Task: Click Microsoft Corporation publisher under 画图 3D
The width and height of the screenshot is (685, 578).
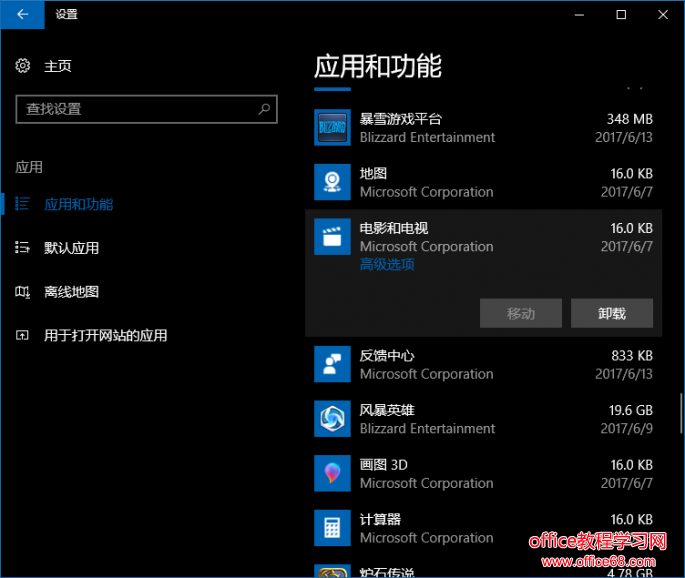Action: pyautogui.click(x=426, y=483)
